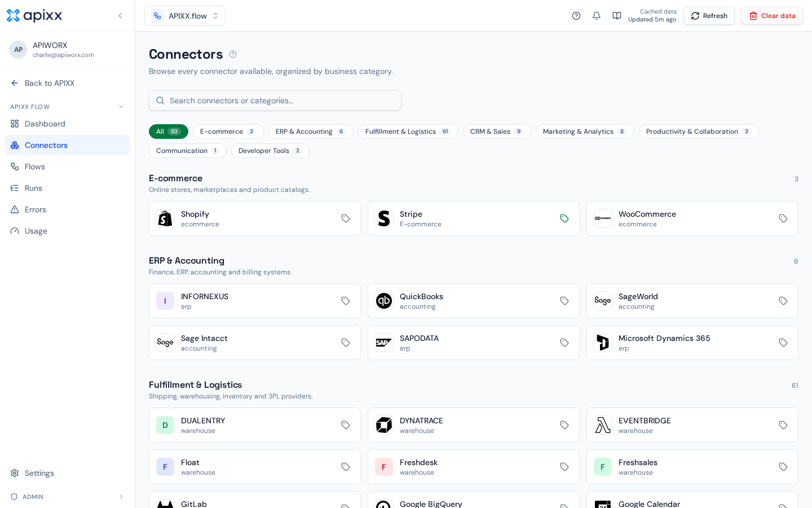Click the EVENTBRIDGE lambda logo
This screenshot has height=508, width=812.
click(603, 425)
